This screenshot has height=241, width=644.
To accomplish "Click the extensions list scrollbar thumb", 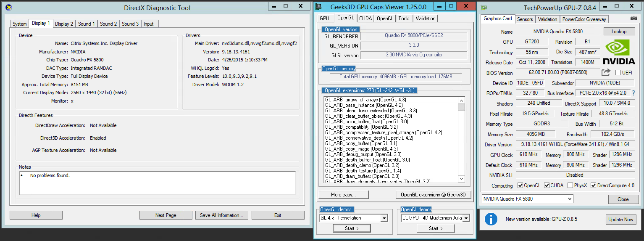I will tap(462, 107).
